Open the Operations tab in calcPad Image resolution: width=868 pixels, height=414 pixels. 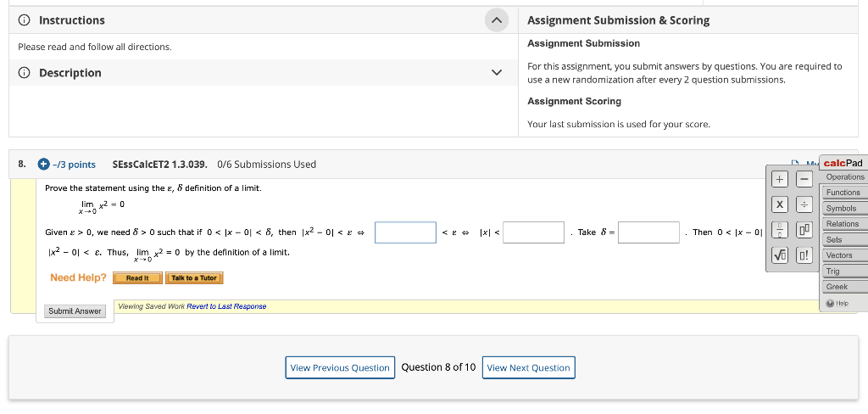845,176
